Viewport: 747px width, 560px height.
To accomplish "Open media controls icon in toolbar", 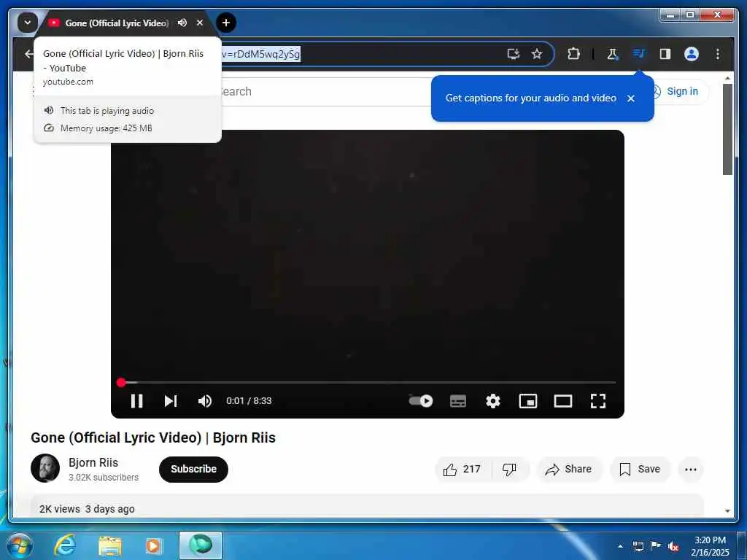I will 639,53.
